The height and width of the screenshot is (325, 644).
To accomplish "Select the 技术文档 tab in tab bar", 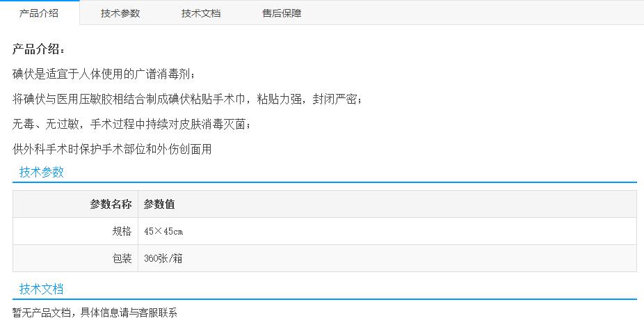I will point(201,13).
